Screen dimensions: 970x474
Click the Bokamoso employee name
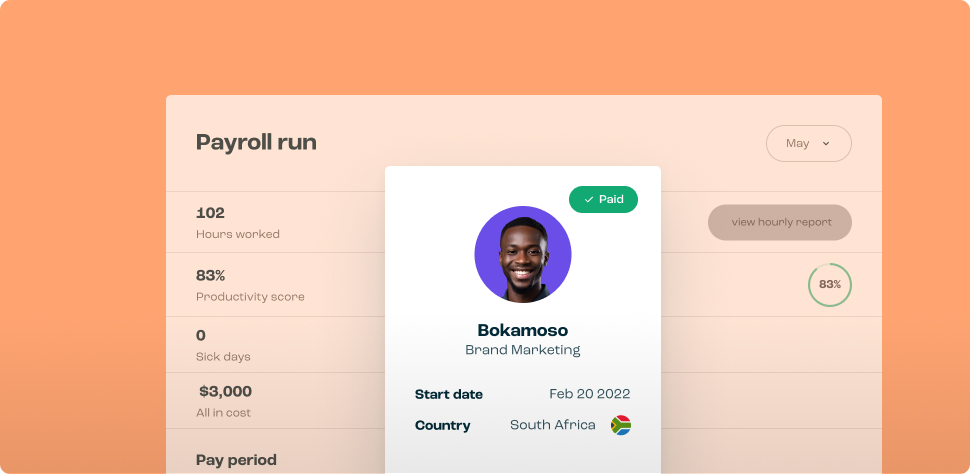[522, 330]
